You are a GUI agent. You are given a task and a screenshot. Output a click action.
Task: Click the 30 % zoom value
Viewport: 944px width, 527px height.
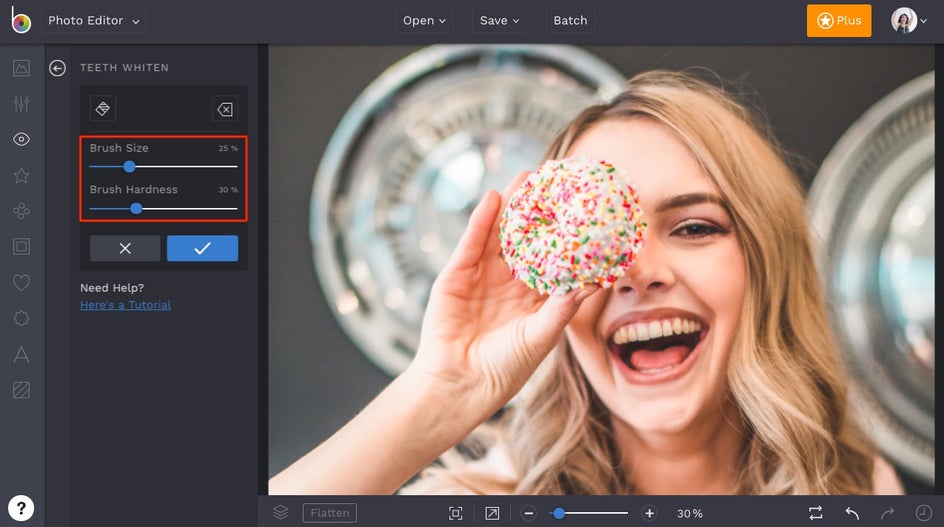(689, 514)
